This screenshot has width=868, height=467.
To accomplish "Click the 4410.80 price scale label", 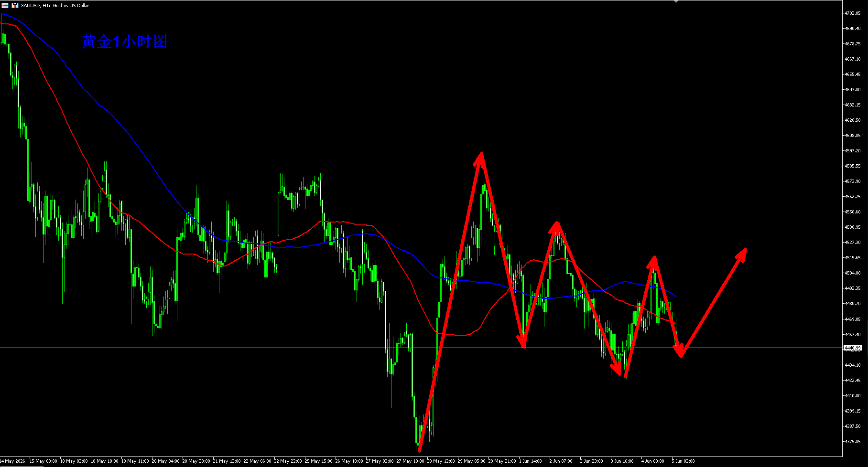I will point(853,396).
